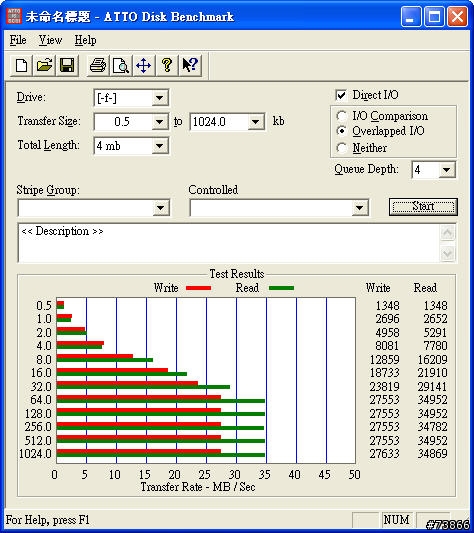Open About with the question mark icon
Viewport: 474px width, 533px height.
[x=167, y=65]
